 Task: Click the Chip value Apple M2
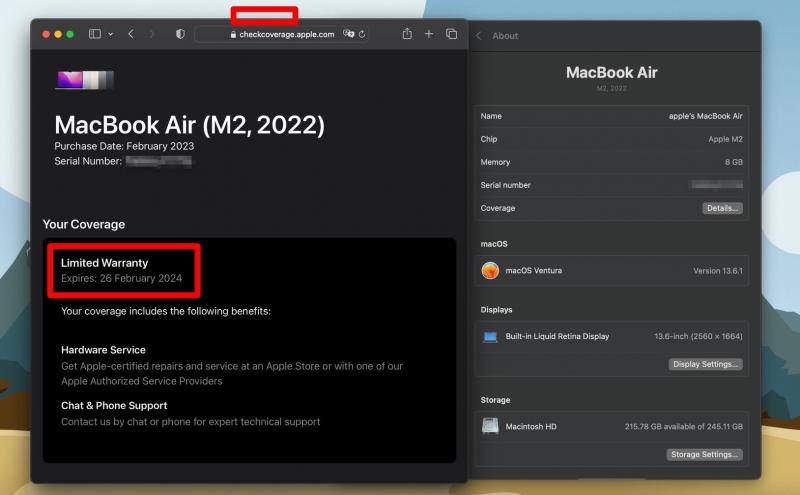726,139
